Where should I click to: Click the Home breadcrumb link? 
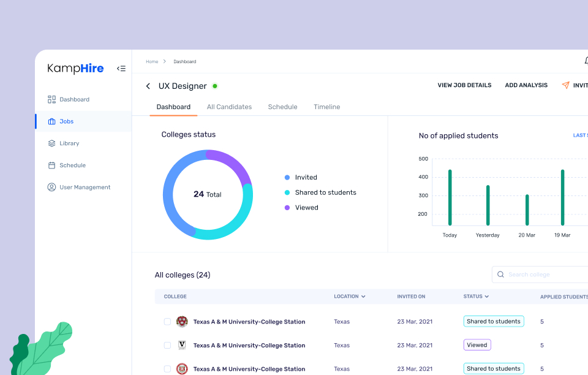(x=152, y=61)
